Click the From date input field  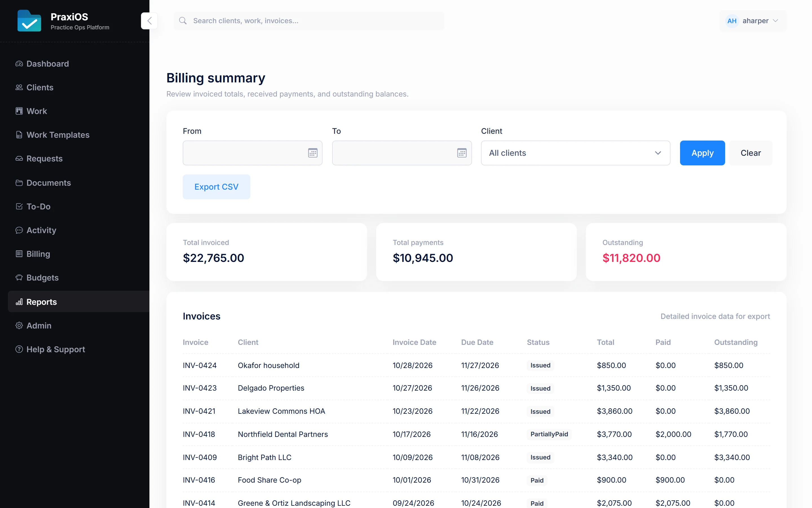(252, 153)
